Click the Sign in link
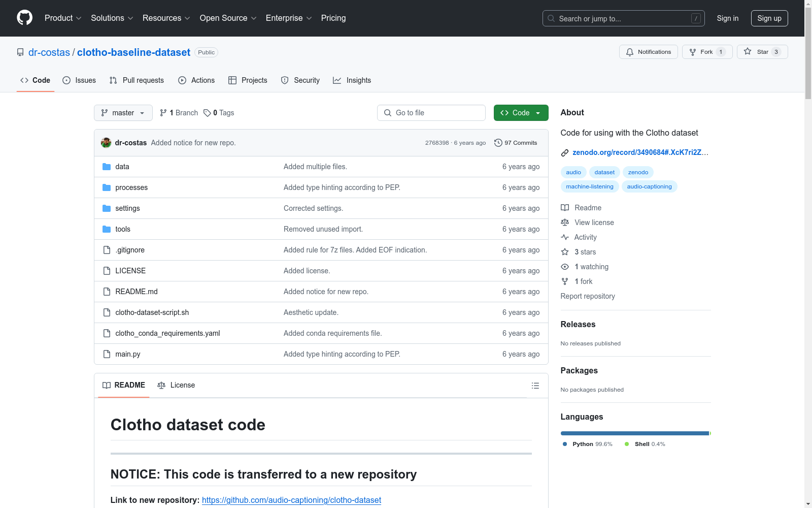Image resolution: width=812 pixels, height=508 pixels. [x=728, y=18]
